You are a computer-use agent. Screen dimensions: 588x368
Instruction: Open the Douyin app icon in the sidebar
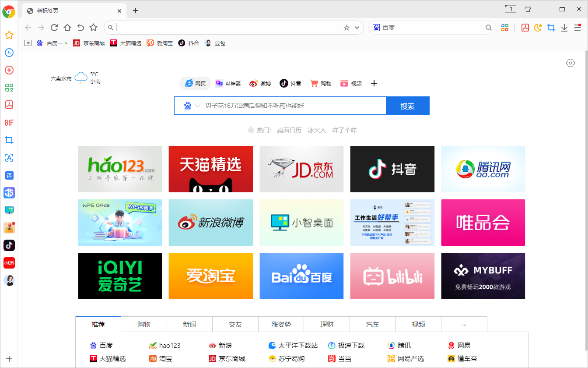pyautogui.click(x=9, y=245)
